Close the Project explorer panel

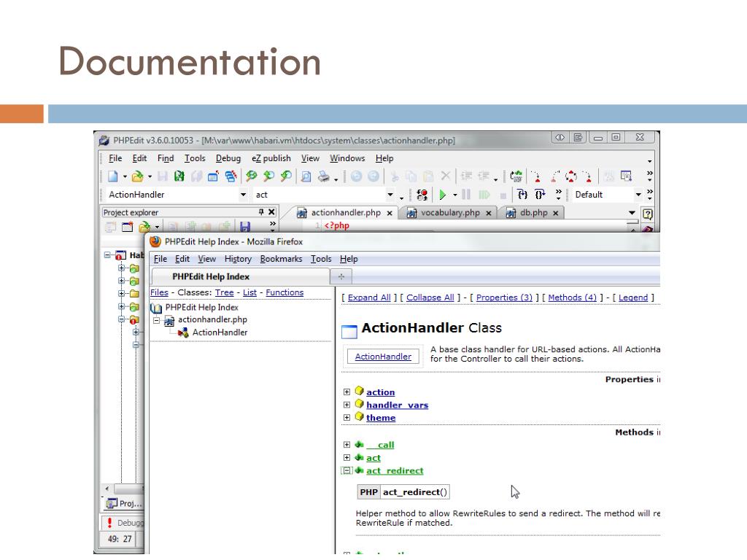coord(271,212)
